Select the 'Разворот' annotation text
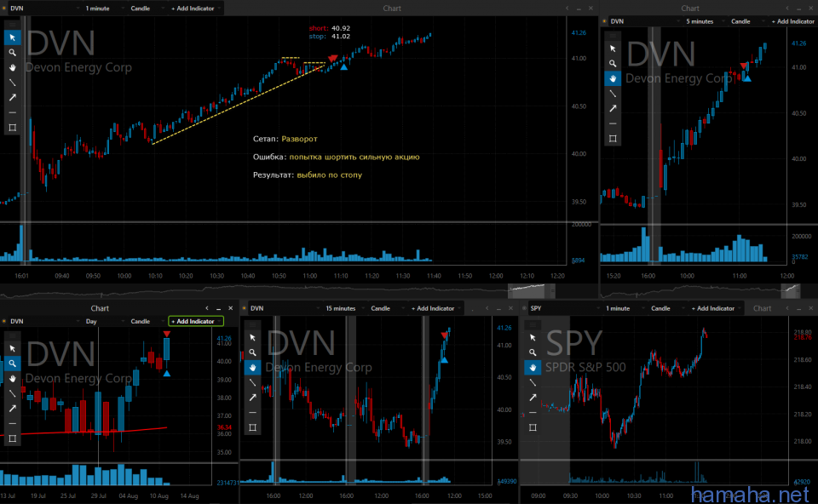The width and height of the screenshot is (818, 504). (x=299, y=139)
